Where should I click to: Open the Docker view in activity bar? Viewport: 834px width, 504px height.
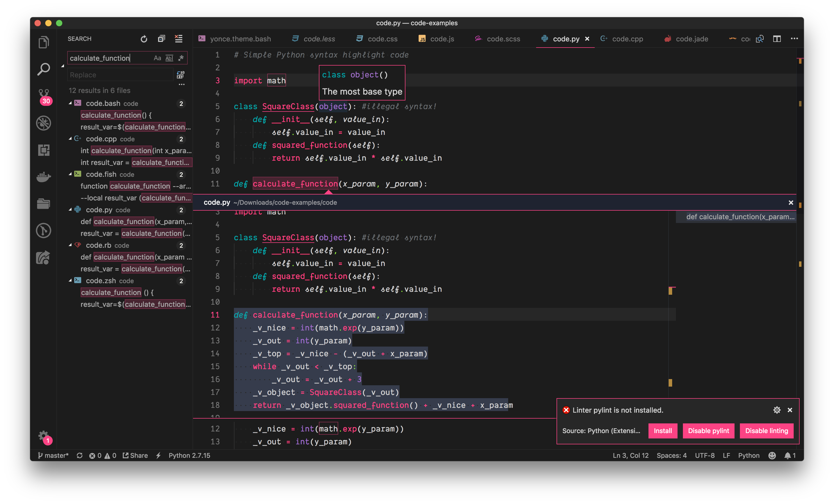(x=44, y=177)
